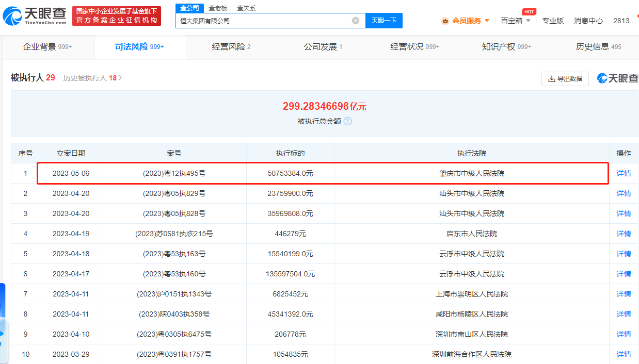Image resolution: width=639 pixels, height=364 pixels.
Task: Open the help tooltip icon beside 被执行总金额
Action: coord(347,122)
